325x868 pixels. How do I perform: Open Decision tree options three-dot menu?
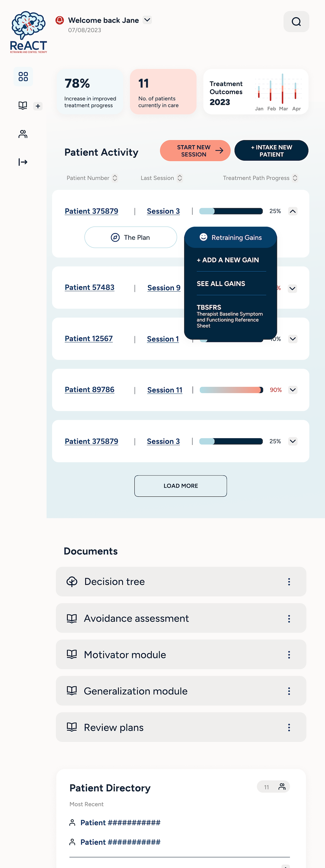tap(289, 582)
